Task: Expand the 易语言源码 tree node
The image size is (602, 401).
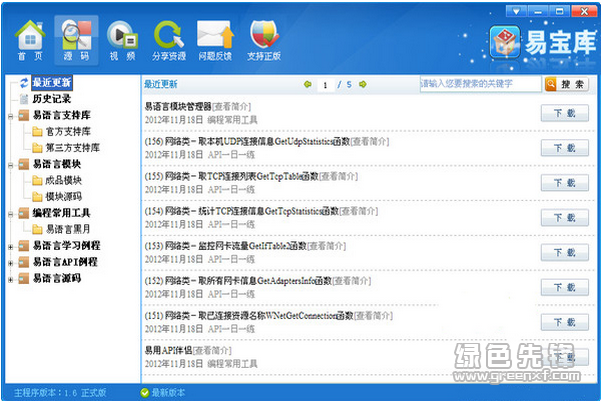Action: pos(11,279)
